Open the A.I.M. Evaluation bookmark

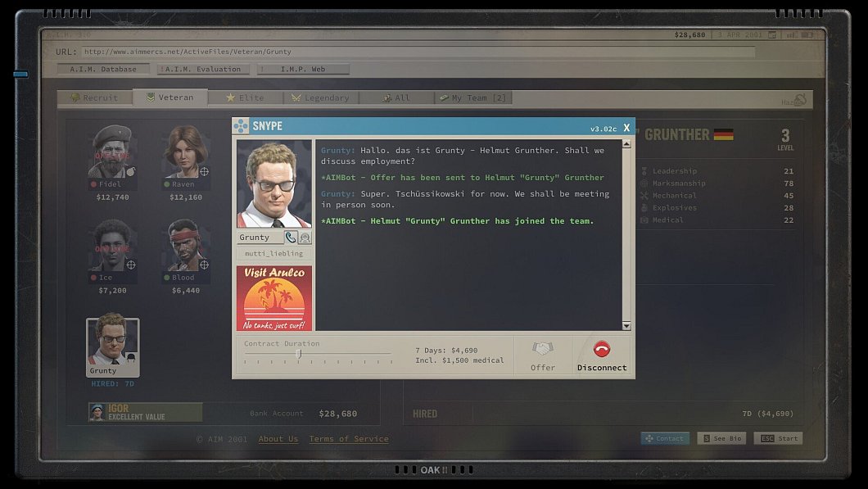coord(201,70)
